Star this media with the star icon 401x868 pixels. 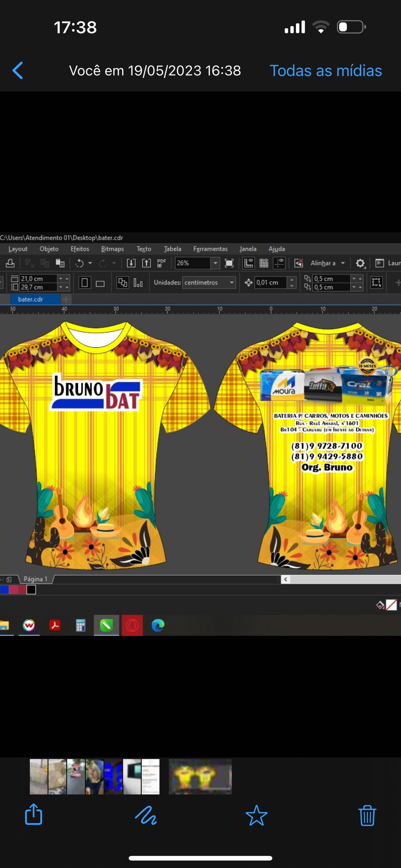tap(256, 815)
